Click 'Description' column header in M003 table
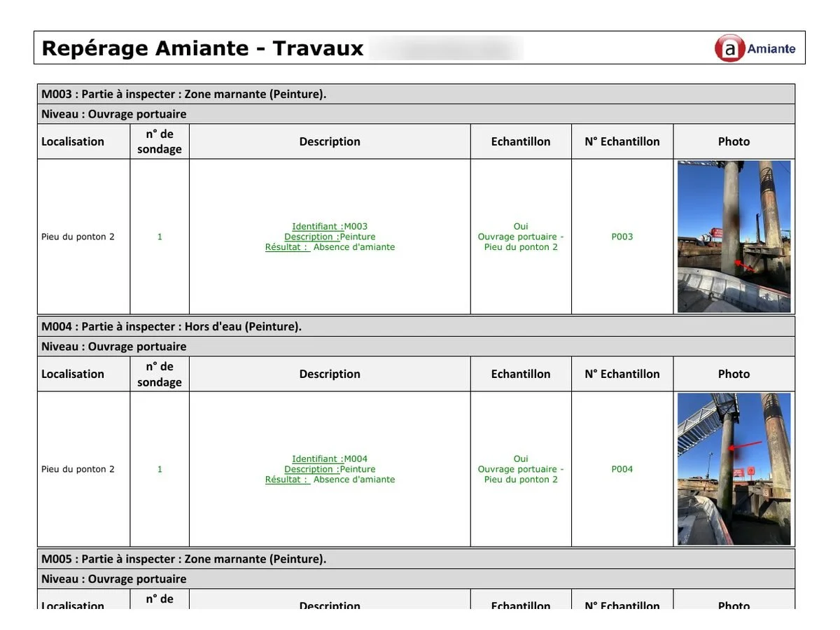The height and width of the screenshot is (630, 840). [x=330, y=141]
